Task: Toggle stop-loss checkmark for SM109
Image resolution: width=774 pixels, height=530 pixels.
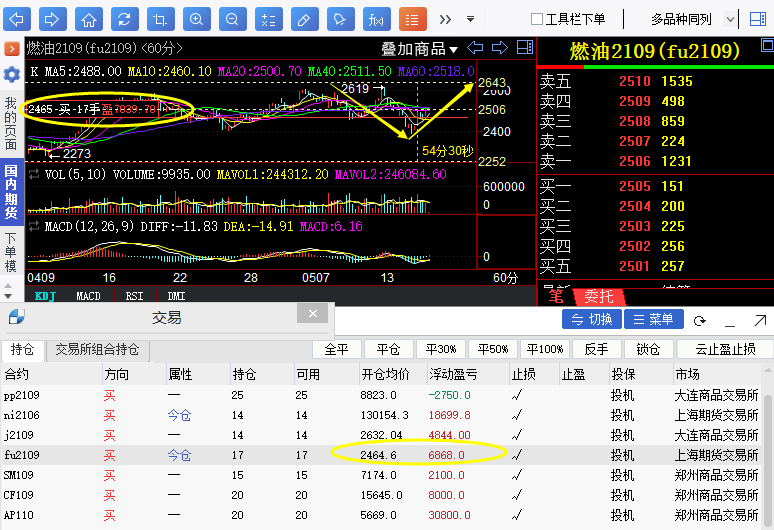Action: (x=517, y=475)
